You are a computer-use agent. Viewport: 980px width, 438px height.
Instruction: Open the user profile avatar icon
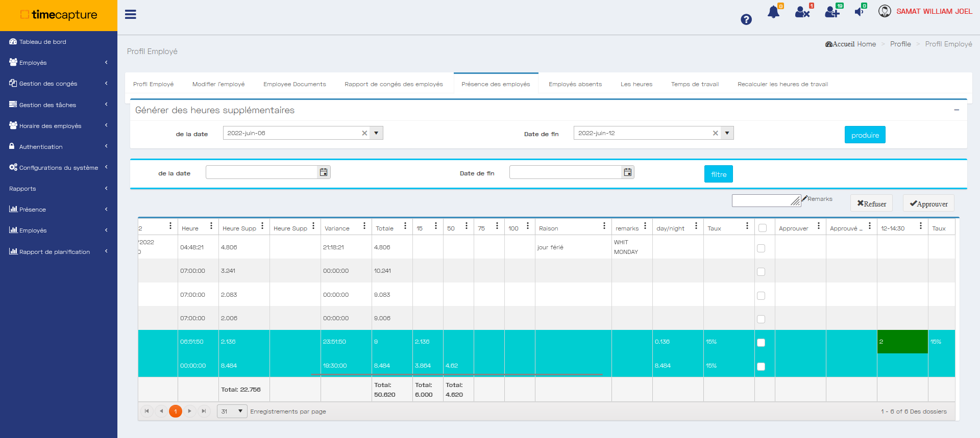tap(885, 11)
